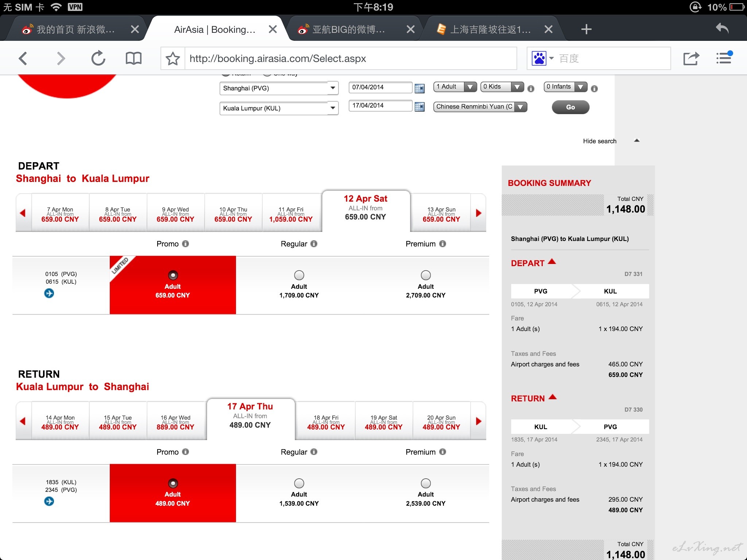Open info icon beside depart Premium
The image size is (747, 560).
[443, 244]
